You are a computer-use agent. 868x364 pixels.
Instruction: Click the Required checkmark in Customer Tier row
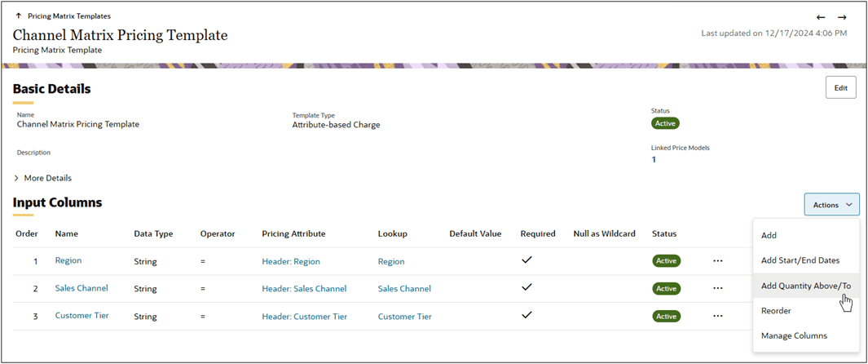(x=527, y=315)
